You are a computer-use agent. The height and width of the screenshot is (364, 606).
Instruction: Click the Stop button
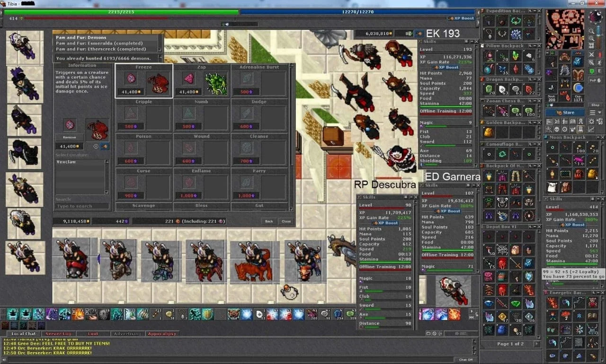point(595,105)
